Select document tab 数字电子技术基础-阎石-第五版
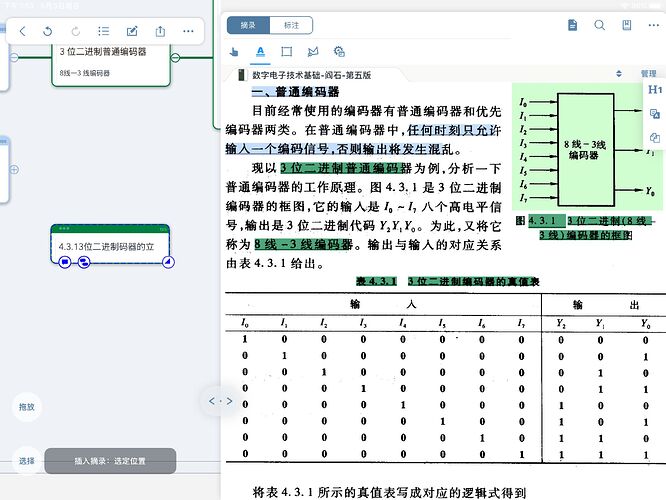Screen dimensions: 666x500 (311, 75)
